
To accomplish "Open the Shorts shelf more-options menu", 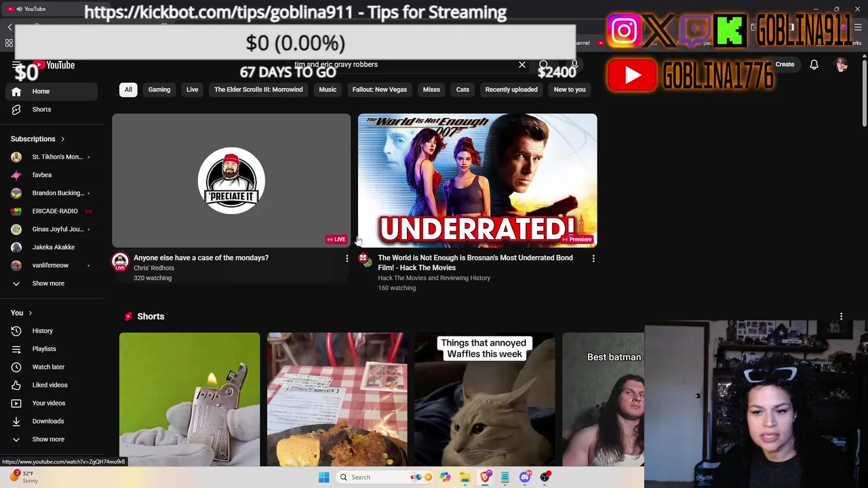I will (x=842, y=317).
